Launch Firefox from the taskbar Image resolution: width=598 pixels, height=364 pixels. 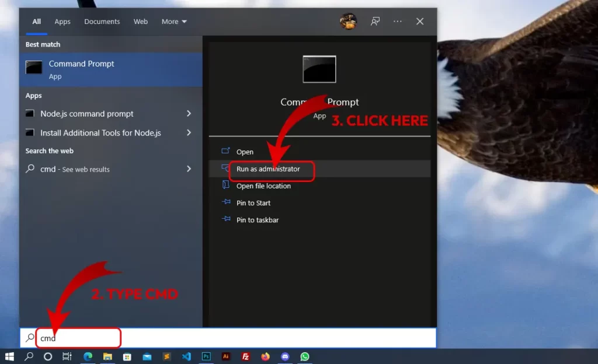[265, 356]
